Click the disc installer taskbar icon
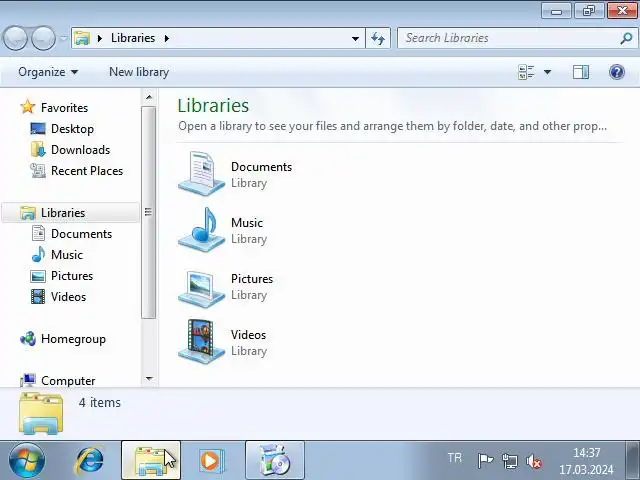The width and height of the screenshot is (640, 480). coord(275,460)
